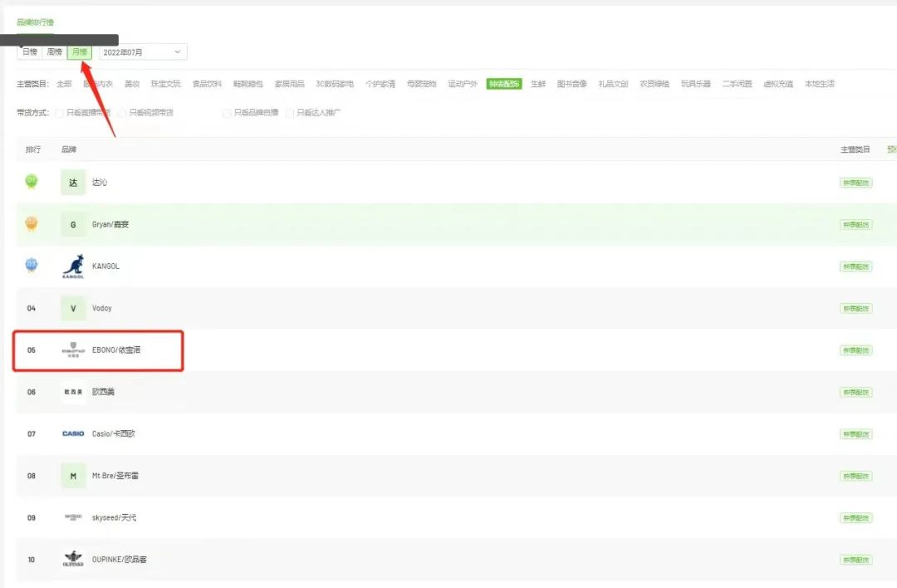Viewport: 897px width, 588px height.
Task: Open the brand name KANGOL
Action: [x=105, y=266]
